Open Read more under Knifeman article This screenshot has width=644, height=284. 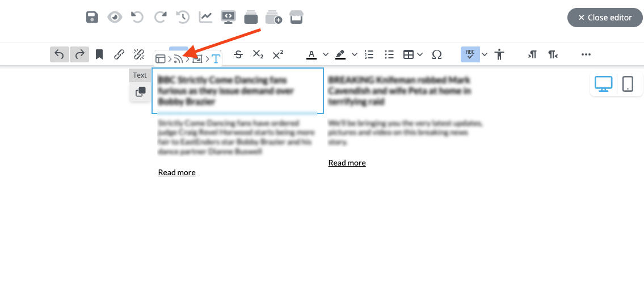coord(347,163)
